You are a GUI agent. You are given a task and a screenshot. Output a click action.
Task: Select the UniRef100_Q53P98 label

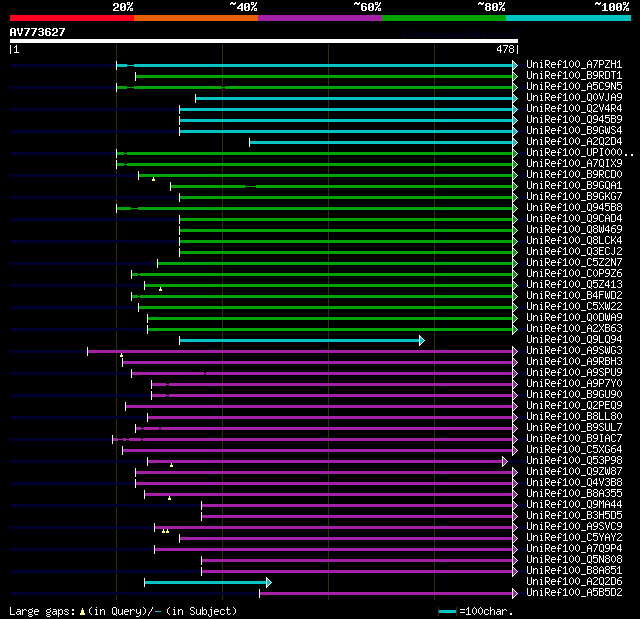pos(574,461)
